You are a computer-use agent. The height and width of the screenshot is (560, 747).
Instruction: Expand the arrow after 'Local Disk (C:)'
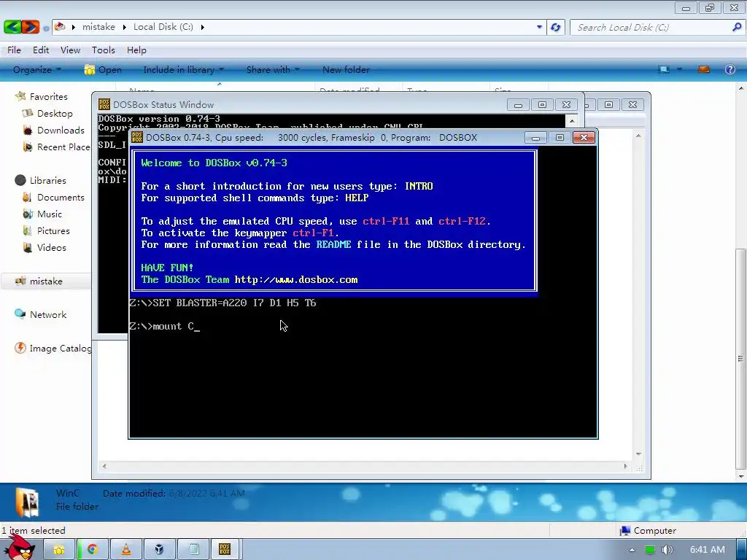(203, 27)
